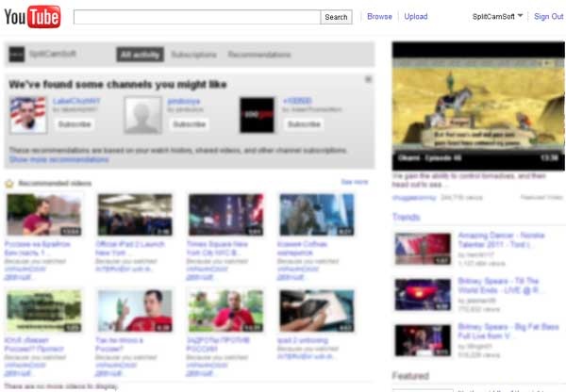Viewport: 566px width, 392px height.
Task: Open thumbnail above the first Cyrillic video title
Action: pos(44,215)
